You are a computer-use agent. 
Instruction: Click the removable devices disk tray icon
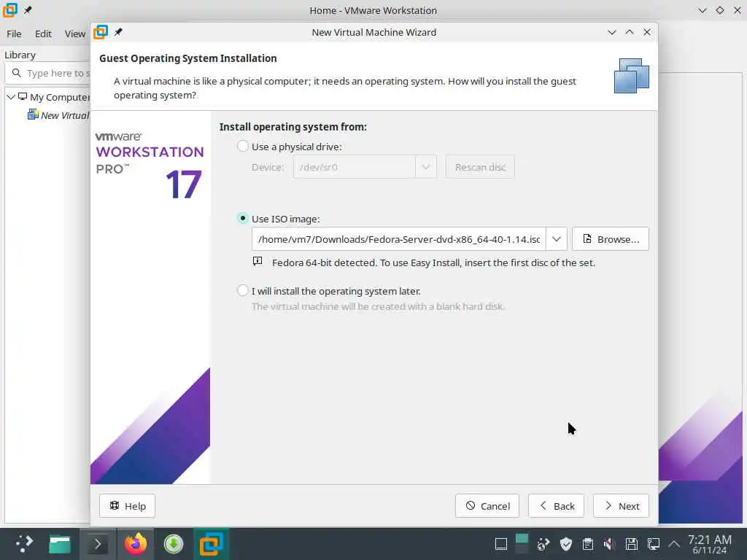[631, 544]
